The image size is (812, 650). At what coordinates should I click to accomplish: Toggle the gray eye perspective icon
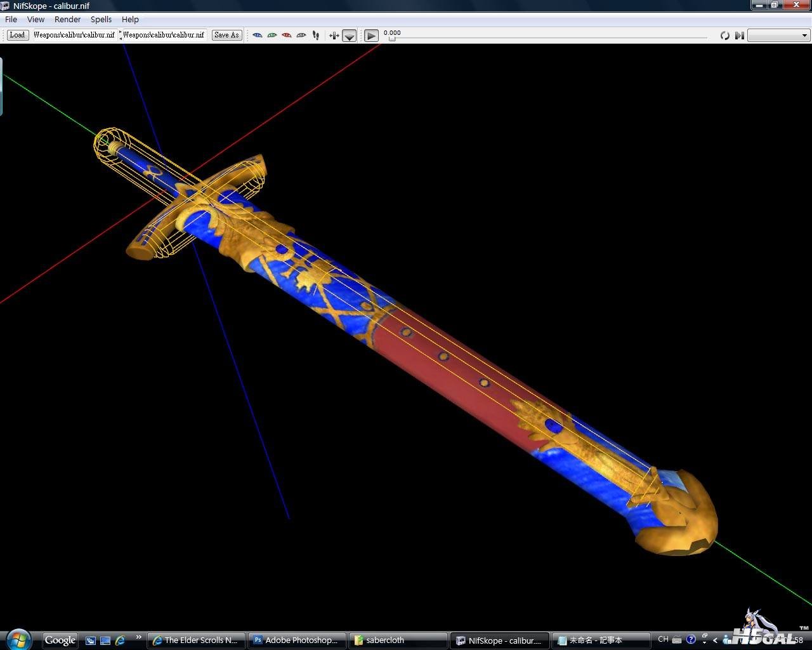tap(301, 35)
